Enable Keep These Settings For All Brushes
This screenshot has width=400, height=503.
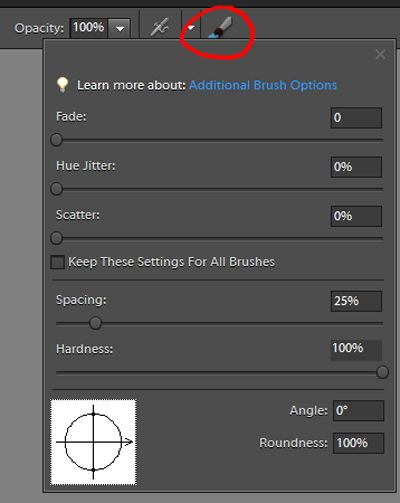tap(57, 262)
